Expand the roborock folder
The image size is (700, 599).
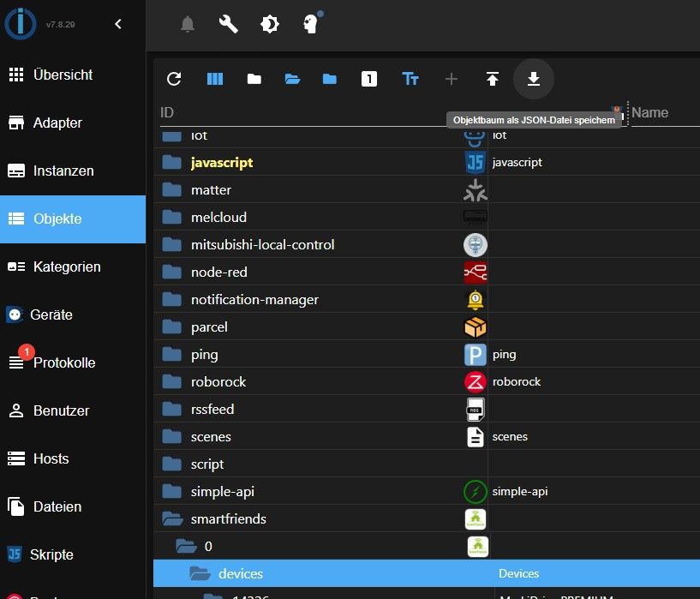click(172, 382)
